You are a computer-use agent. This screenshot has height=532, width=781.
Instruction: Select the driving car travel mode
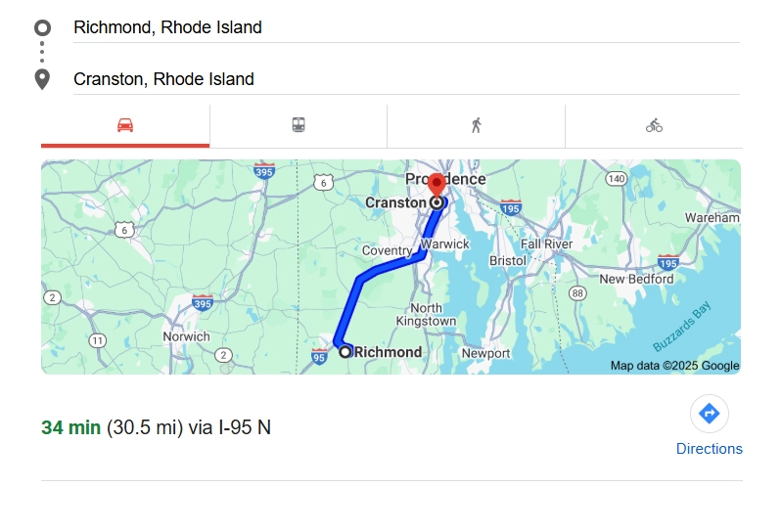[125, 125]
